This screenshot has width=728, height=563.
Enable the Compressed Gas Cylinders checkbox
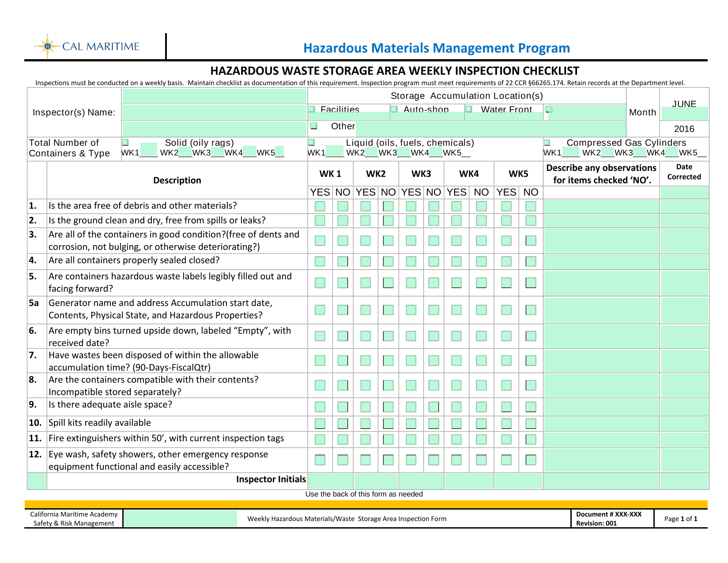click(x=547, y=143)
